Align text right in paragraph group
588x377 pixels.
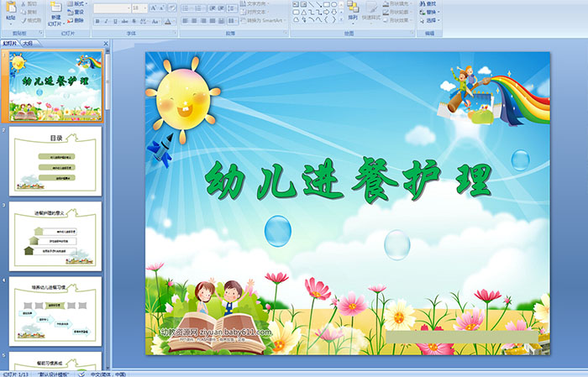pos(203,21)
